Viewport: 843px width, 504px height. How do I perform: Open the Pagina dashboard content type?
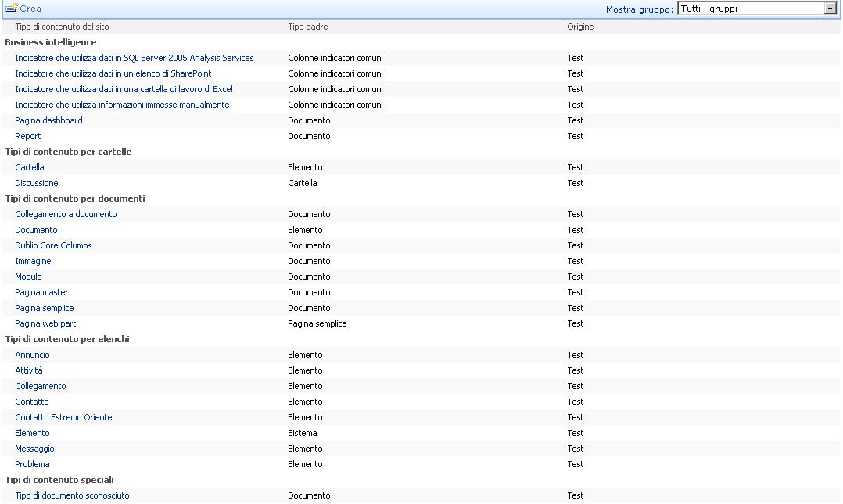click(x=49, y=120)
